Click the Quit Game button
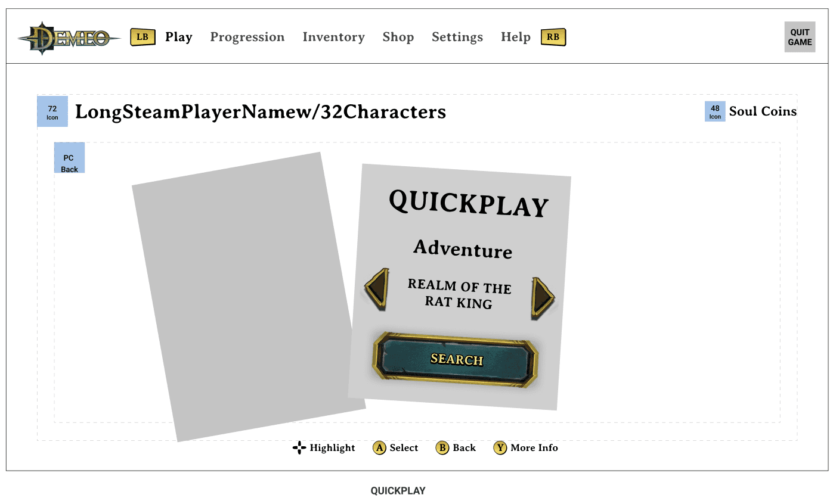Image resolution: width=836 pixels, height=504 pixels. pos(800,37)
